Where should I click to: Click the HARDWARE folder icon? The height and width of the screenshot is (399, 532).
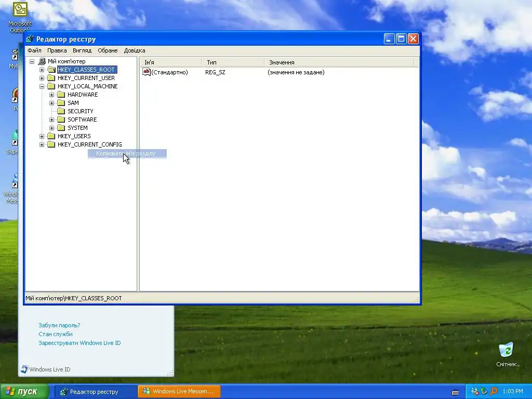[61, 95]
